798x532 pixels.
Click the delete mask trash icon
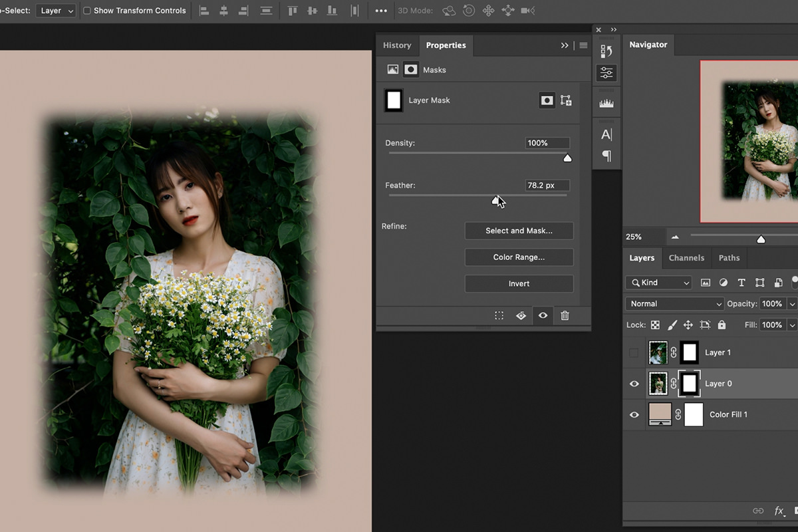tap(565, 316)
